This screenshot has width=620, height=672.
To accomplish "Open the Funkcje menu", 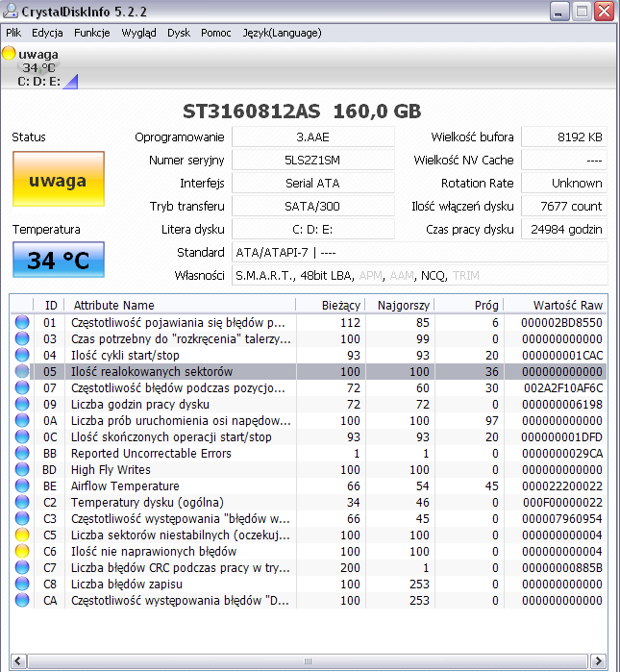I will [91, 33].
